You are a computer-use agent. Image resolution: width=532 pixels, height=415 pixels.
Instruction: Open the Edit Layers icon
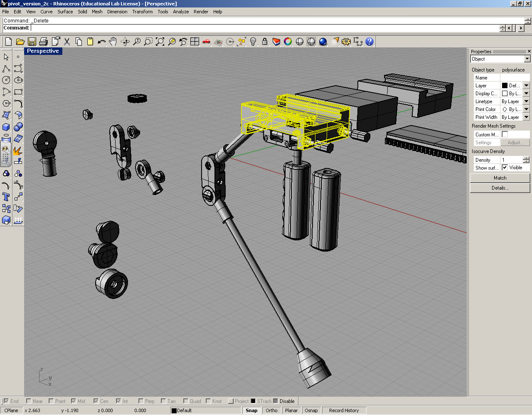pos(276,42)
